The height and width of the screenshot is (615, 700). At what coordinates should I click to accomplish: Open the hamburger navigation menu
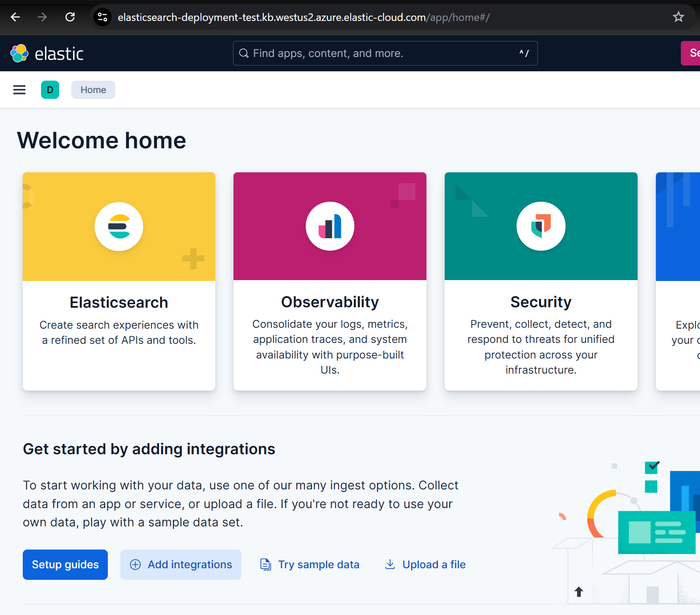tap(19, 90)
